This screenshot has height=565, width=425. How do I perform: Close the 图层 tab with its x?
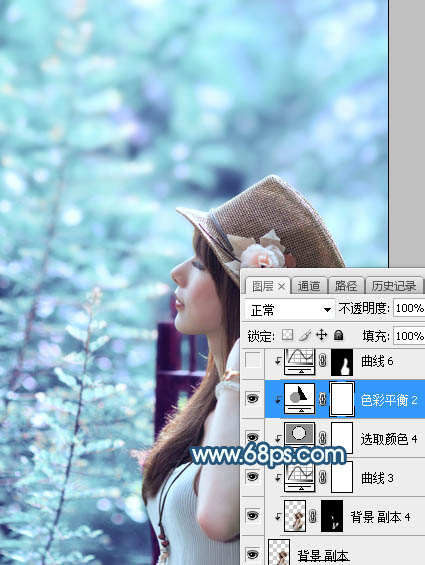[x=282, y=287]
